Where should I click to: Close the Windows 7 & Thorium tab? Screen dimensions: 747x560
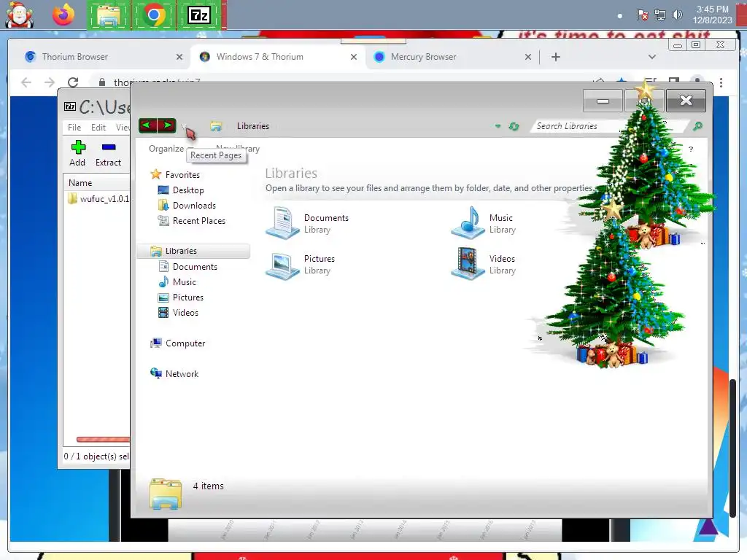(x=354, y=57)
